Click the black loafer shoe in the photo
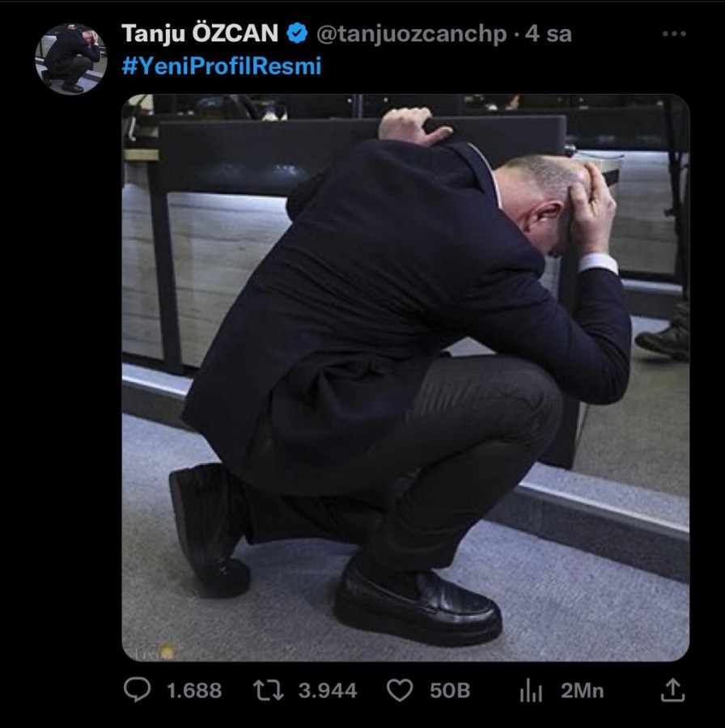 point(417,603)
